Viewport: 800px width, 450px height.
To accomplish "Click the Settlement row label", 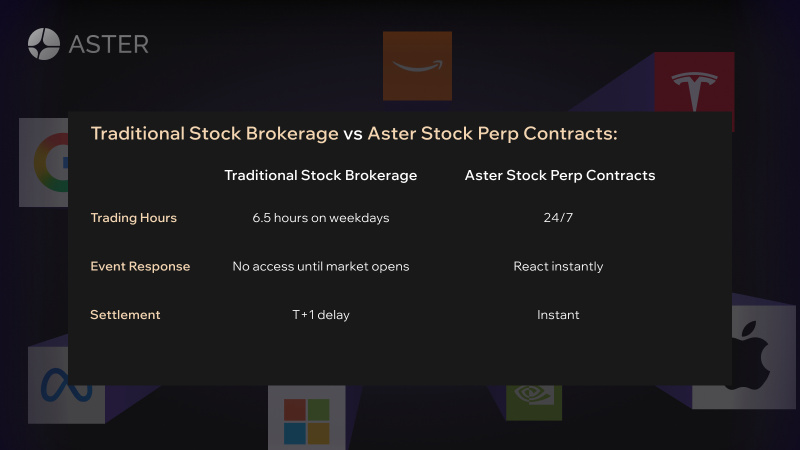I will [125, 314].
